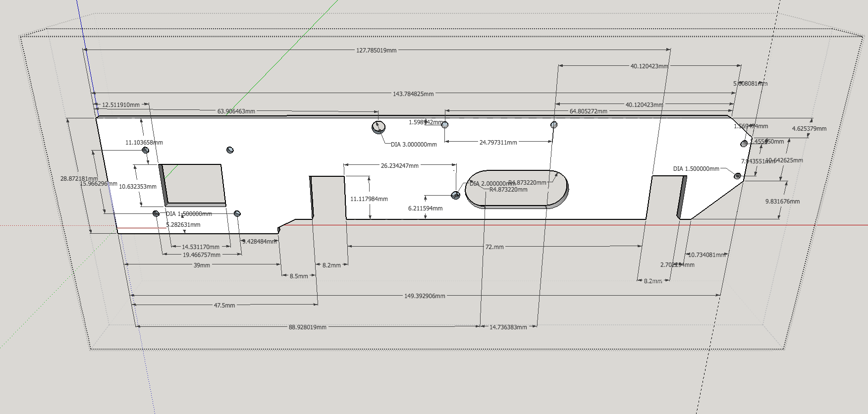Click the 7.943551mm dimension text
Image resolution: width=868 pixels, height=414 pixels.
(758, 161)
